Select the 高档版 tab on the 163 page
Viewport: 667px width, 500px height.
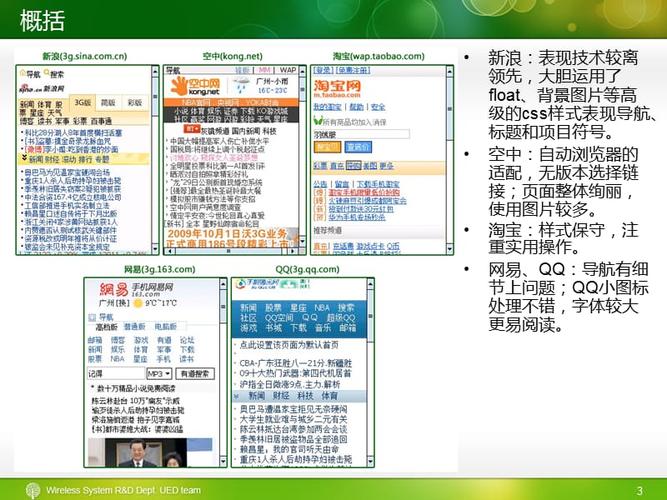coord(106,327)
